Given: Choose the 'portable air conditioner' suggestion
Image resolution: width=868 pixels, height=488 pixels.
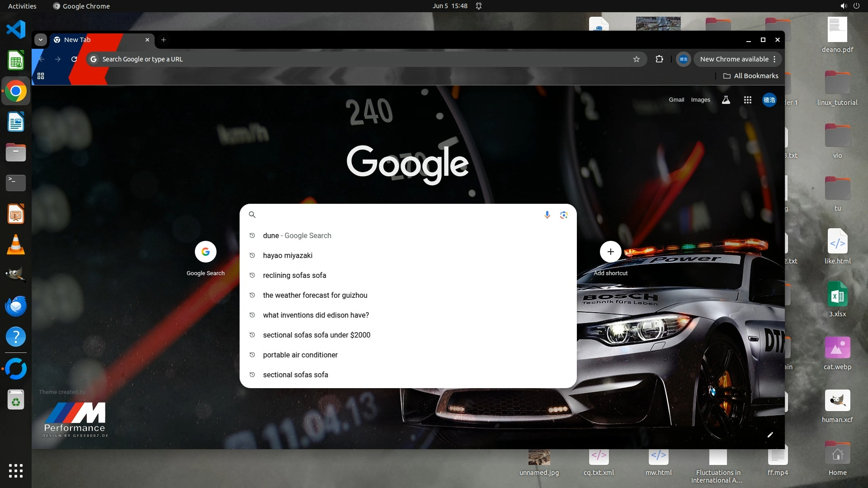Looking at the screenshot, I should tap(300, 355).
